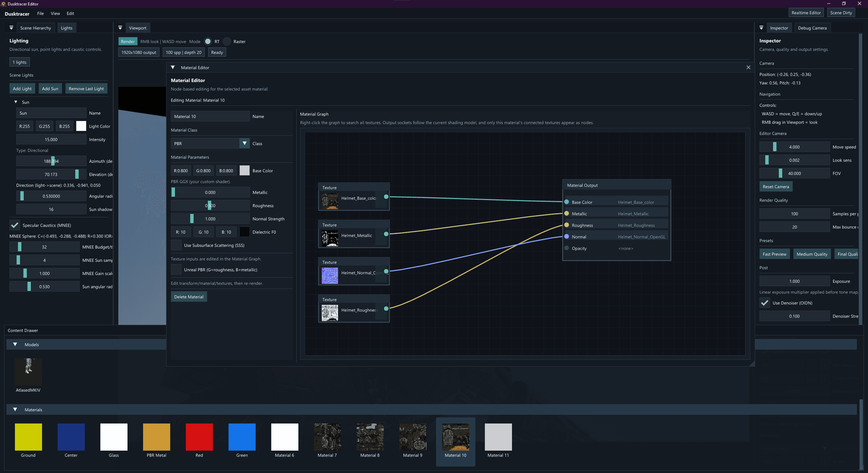The image size is (868, 473).
Task: Click the Roughness slider
Action: [210, 205]
